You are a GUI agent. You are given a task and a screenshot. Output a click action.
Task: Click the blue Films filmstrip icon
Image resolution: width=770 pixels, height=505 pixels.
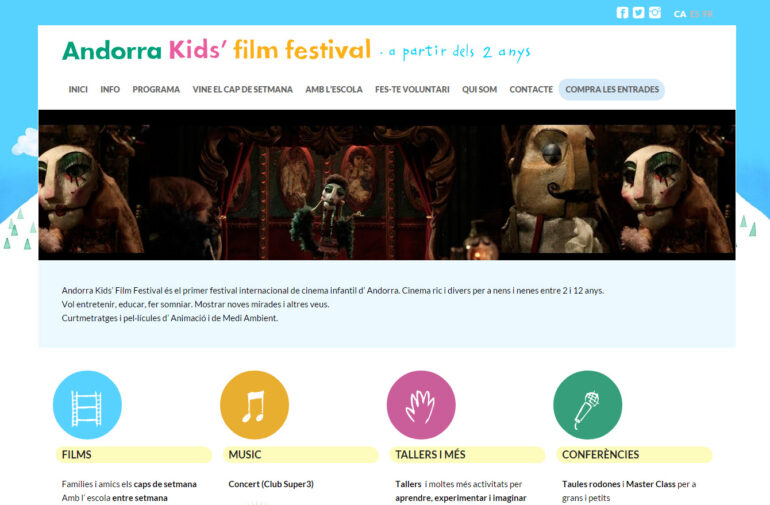(87, 405)
